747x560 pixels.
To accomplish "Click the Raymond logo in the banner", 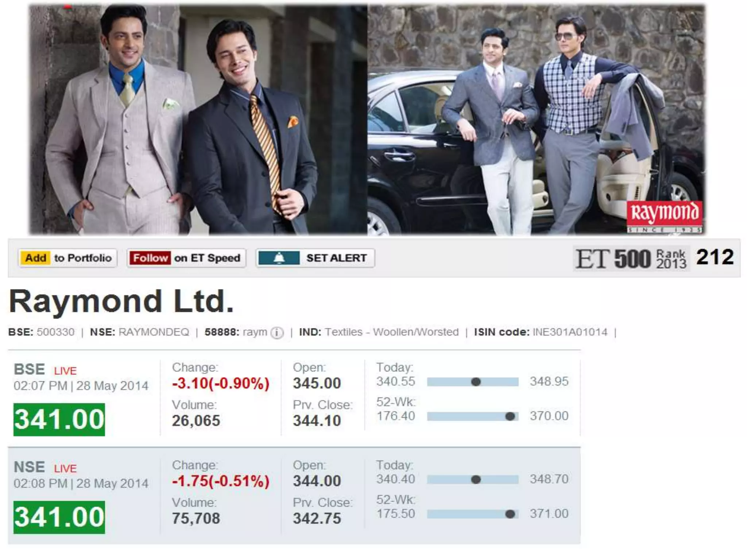I will tap(665, 215).
